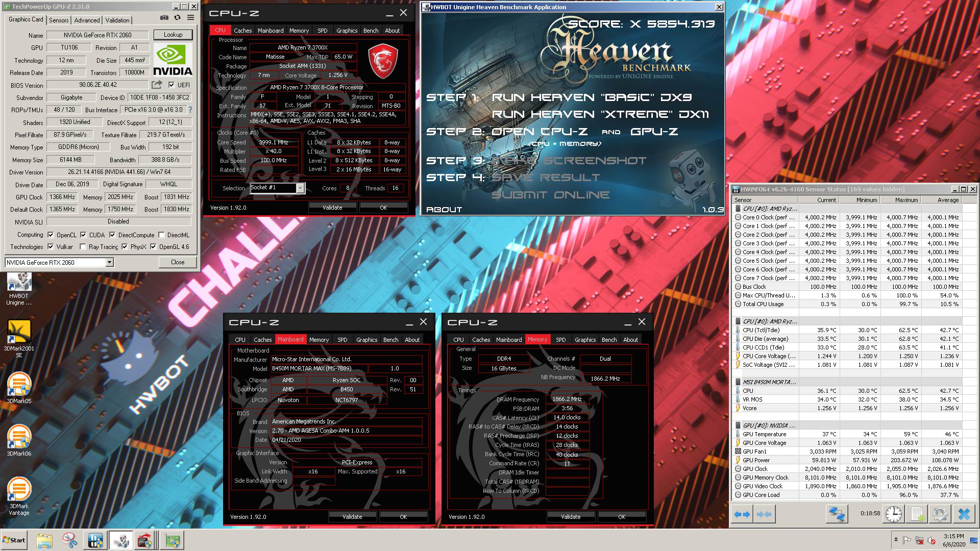Open HWiNFO sensor settings gear
Image resolution: width=980 pixels, height=551 pixels.
click(x=940, y=514)
